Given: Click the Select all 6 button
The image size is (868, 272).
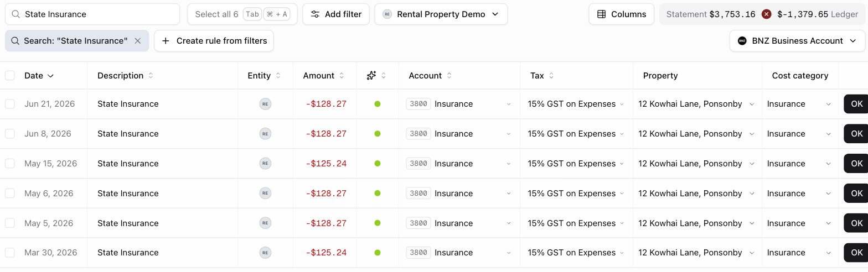Looking at the screenshot, I should coord(242,14).
